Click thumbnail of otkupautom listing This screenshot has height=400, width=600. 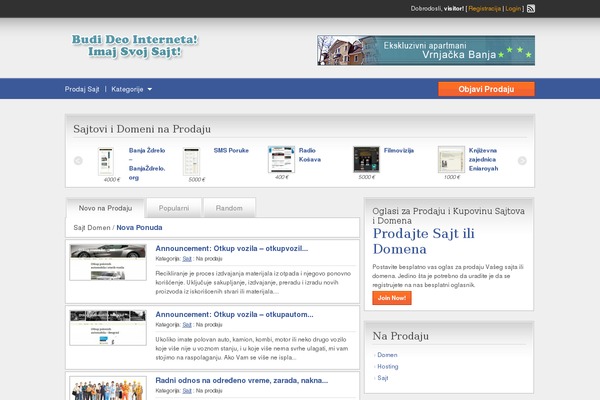(108, 328)
